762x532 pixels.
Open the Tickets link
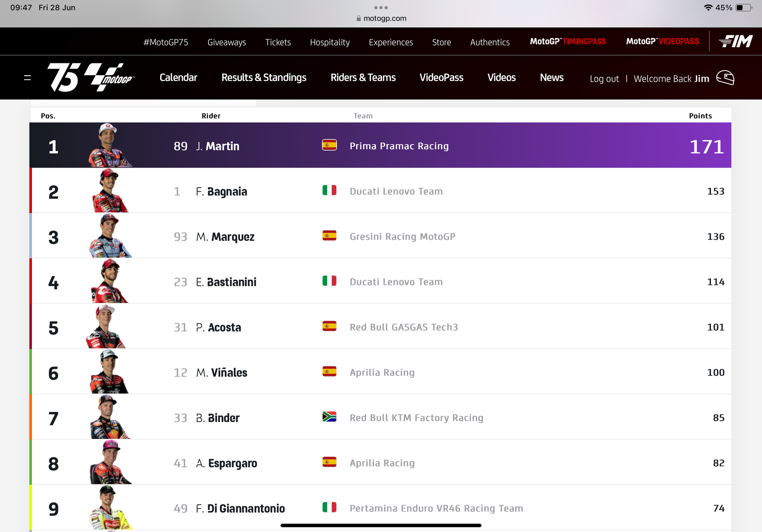tap(278, 42)
